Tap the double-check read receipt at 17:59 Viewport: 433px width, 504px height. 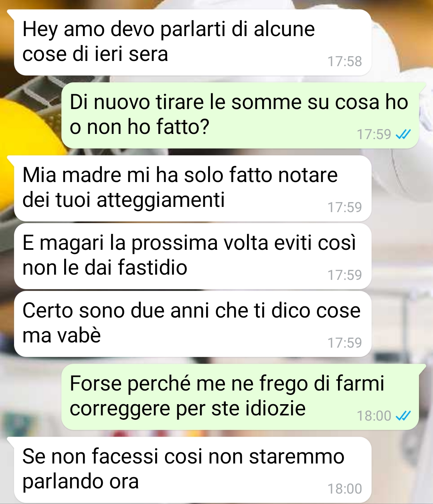tap(403, 134)
